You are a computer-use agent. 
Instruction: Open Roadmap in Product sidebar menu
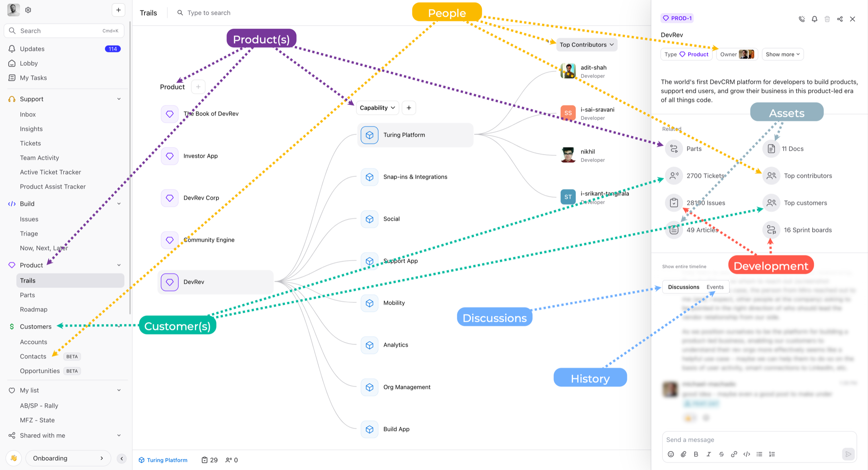point(34,309)
